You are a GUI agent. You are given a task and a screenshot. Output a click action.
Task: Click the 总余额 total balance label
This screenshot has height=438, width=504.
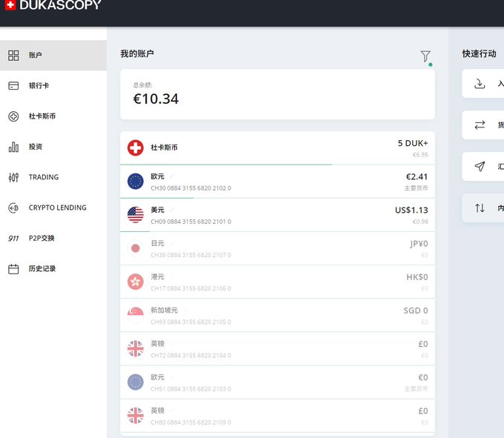click(x=143, y=85)
